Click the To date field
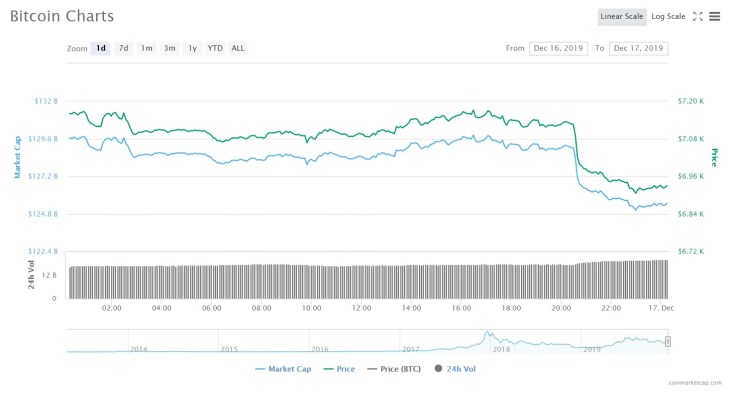The image size is (738, 400). (x=638, y=48)
